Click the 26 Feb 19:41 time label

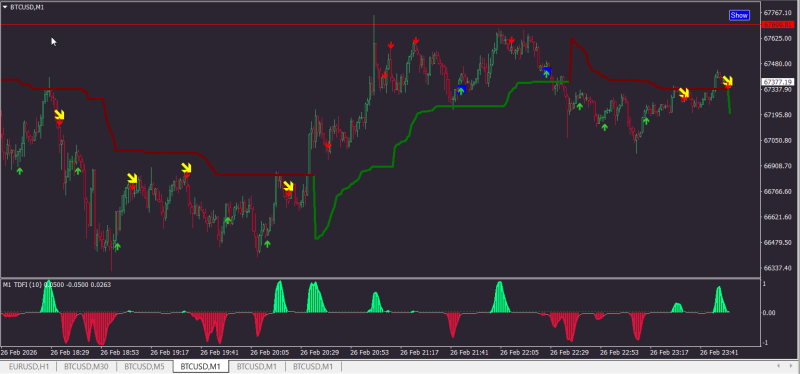click(220, 352)
